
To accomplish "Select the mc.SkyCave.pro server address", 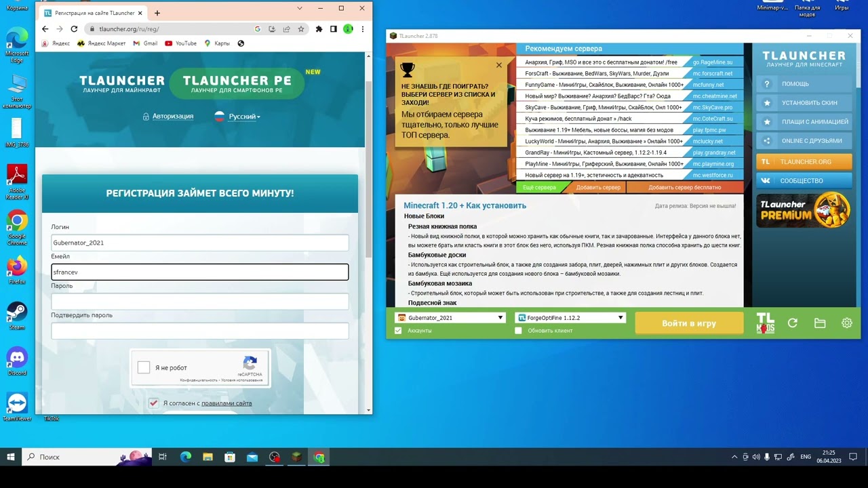I will (713, 107).
